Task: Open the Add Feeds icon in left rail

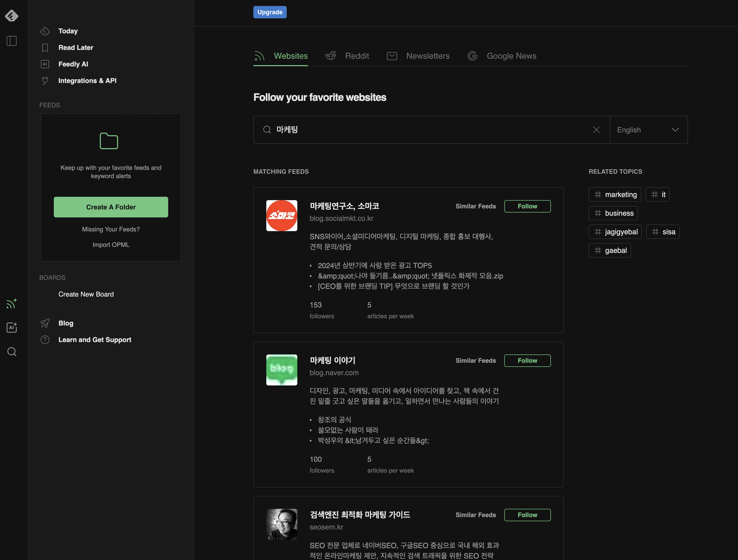Action: coord(12,304)
